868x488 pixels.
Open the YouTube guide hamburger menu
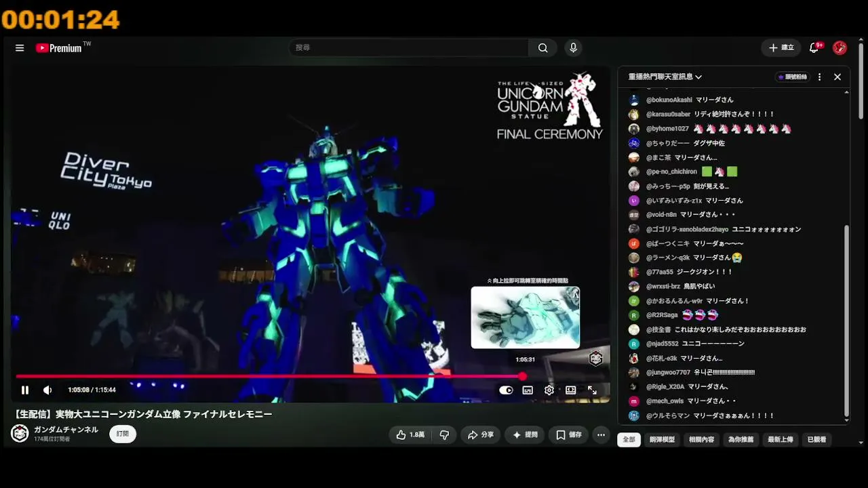point(20,48)
